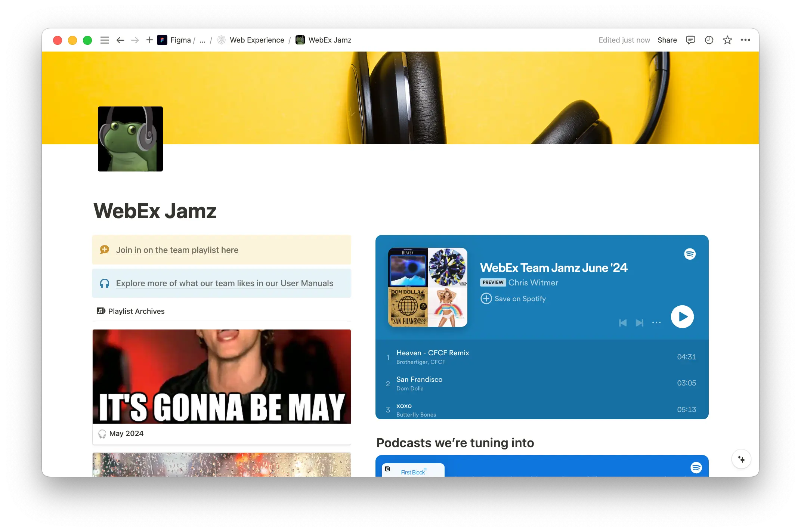Screen dimensions: 801x532
Task: Open the playlist in Spotify via its logo
Action: point(690,254)
